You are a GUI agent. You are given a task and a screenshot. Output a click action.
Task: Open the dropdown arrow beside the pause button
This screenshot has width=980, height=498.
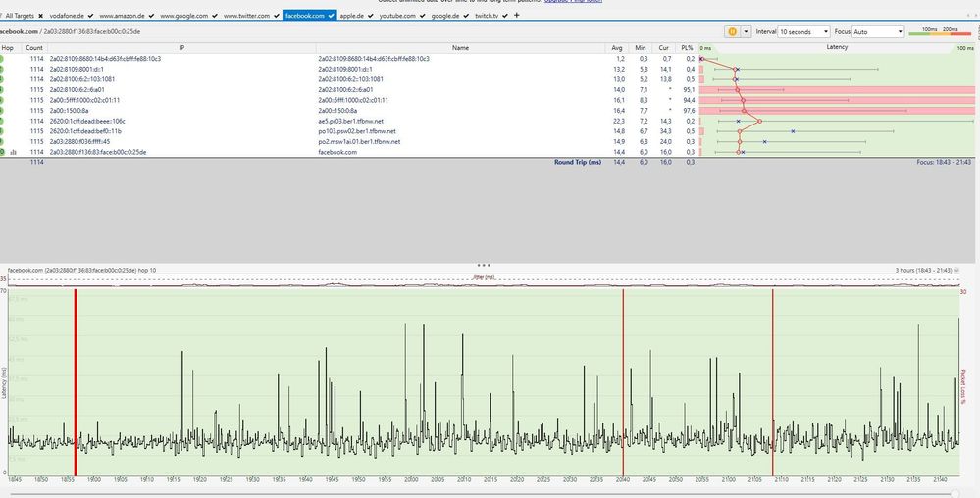click(747, 31)
